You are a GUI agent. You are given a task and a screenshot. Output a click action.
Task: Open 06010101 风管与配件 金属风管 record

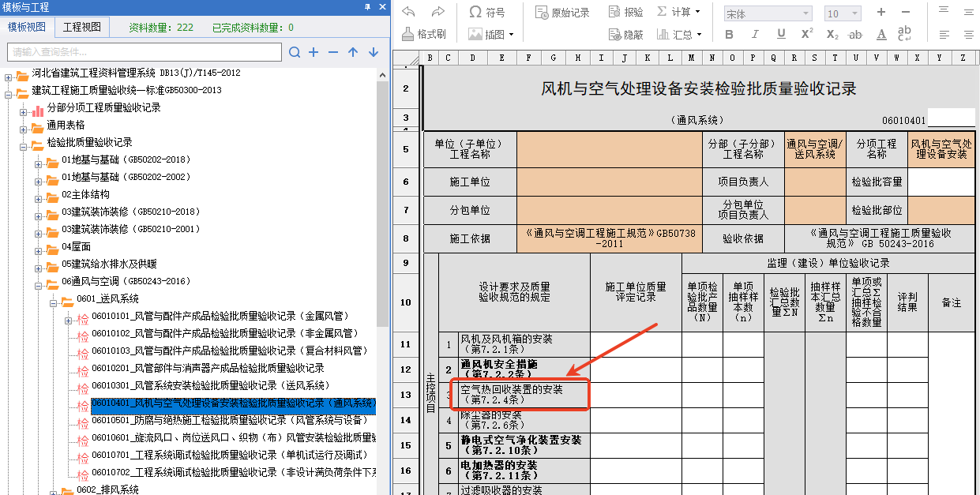(220, 316)
